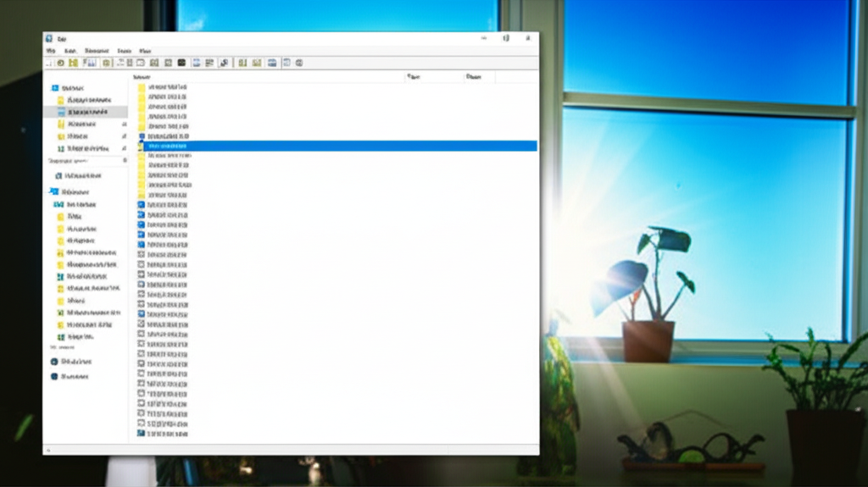Select the last file in the file list
The height and width of the screenshot is (487, 868).
click(167, 434)
